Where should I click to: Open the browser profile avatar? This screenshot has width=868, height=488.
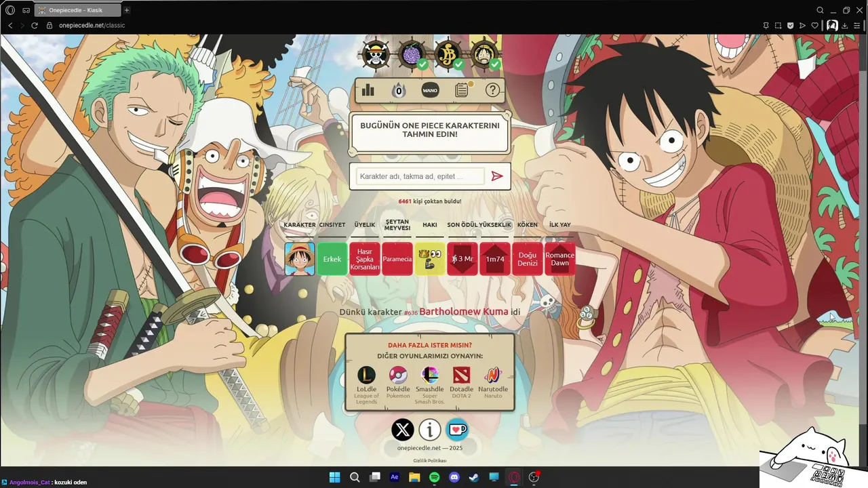[x=832, y=25]
